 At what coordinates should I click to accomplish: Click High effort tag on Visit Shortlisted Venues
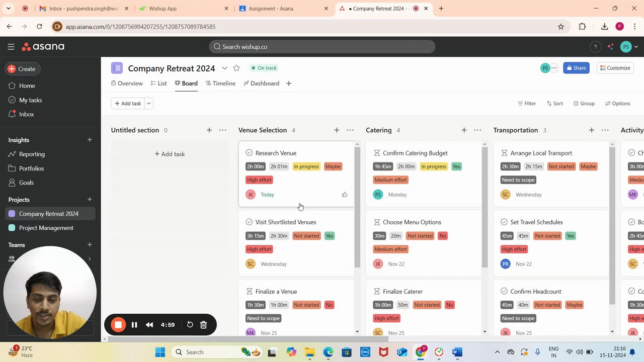(259, 249)
